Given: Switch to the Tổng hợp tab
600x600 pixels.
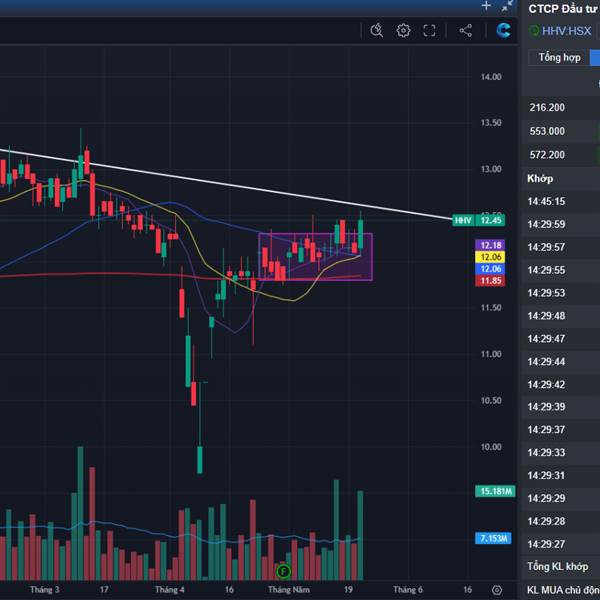Looking at the screenshot, I should click(x=559, y=57).
